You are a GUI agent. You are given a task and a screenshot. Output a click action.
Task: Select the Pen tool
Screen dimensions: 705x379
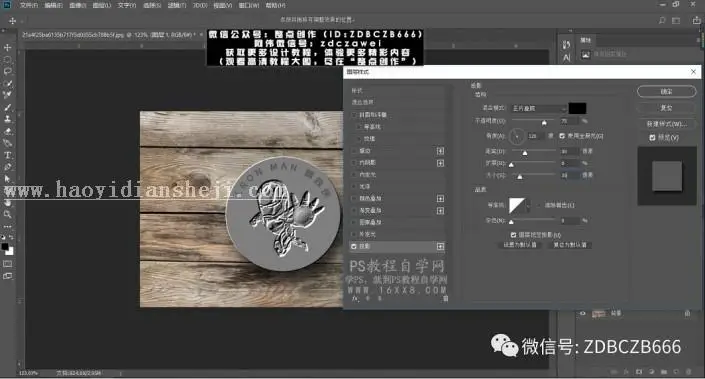click(8, 167)
